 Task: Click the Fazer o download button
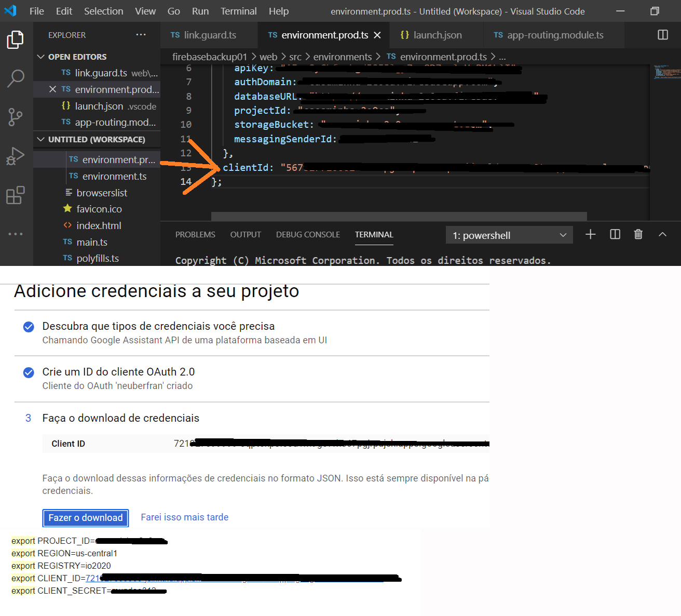pyautogui.click(x=86, y=518)
